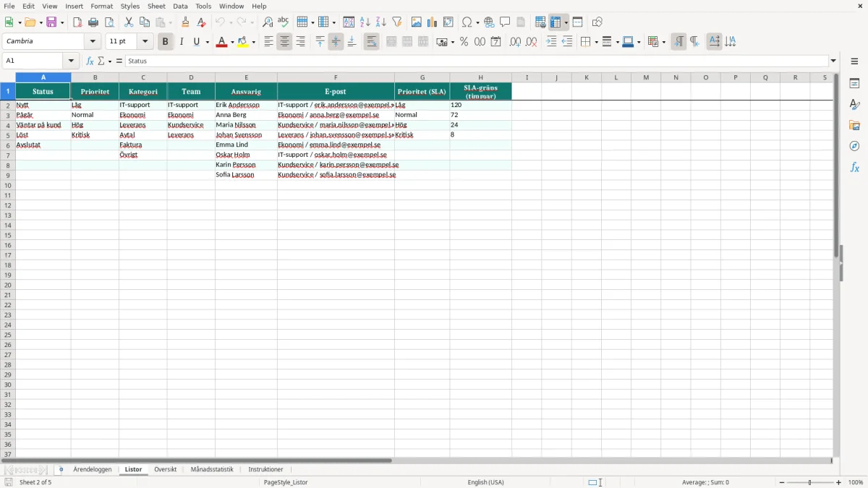Click the Sum sigma icon in the formula bar
The height and width of the screenshot is (488, 868).
coord(101,61)
